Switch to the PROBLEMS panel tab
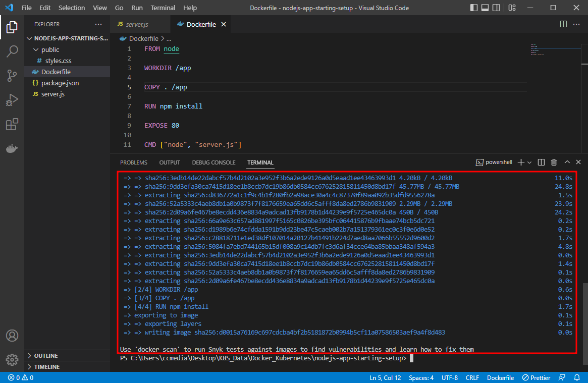The width and height of the screenshot is (588, 383). point(134,162)
